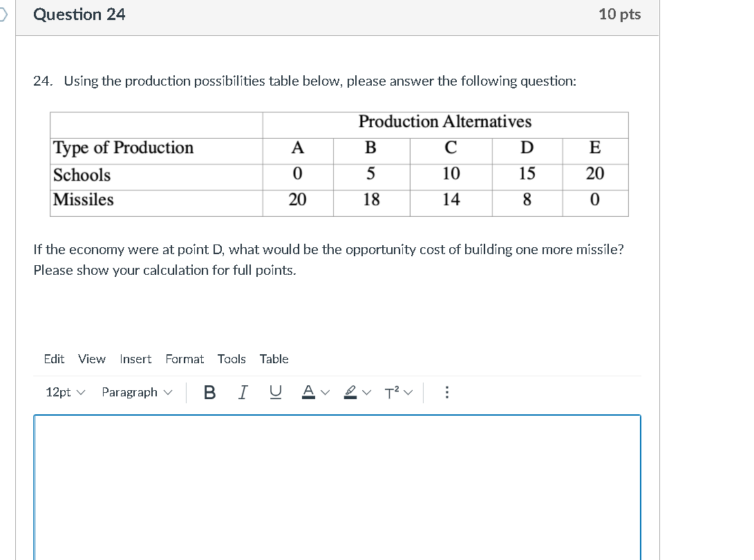Toggle underline formatting
The width and height of the screenshot is (754, 560).
[x=274, y=392]
